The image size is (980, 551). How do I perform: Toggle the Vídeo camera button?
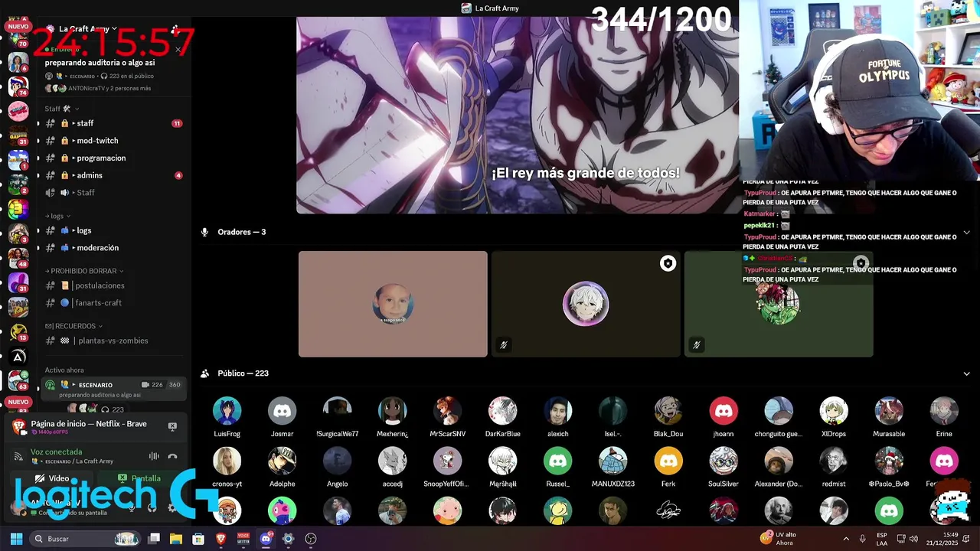52,478
